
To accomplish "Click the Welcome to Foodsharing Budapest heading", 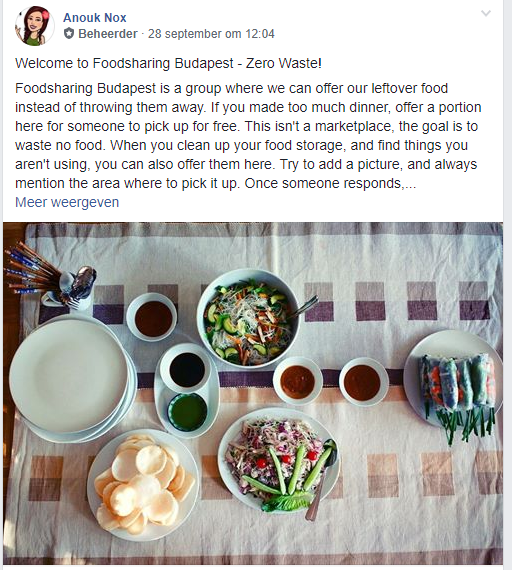I will [x=168, y=63].
